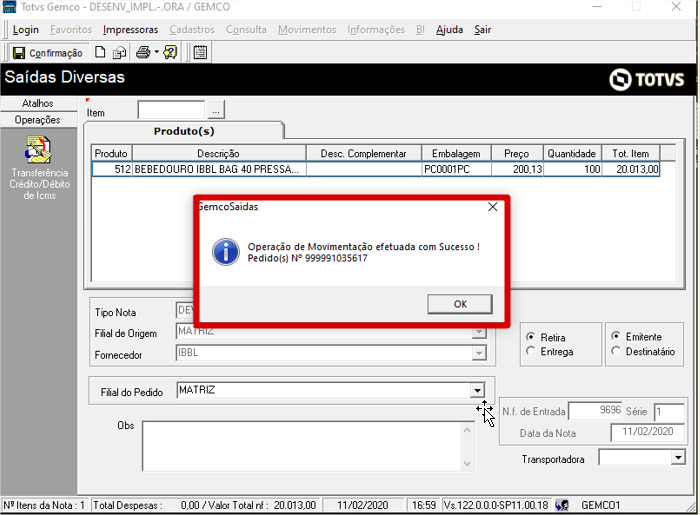Select the Retira radio button

click(530, 337)
